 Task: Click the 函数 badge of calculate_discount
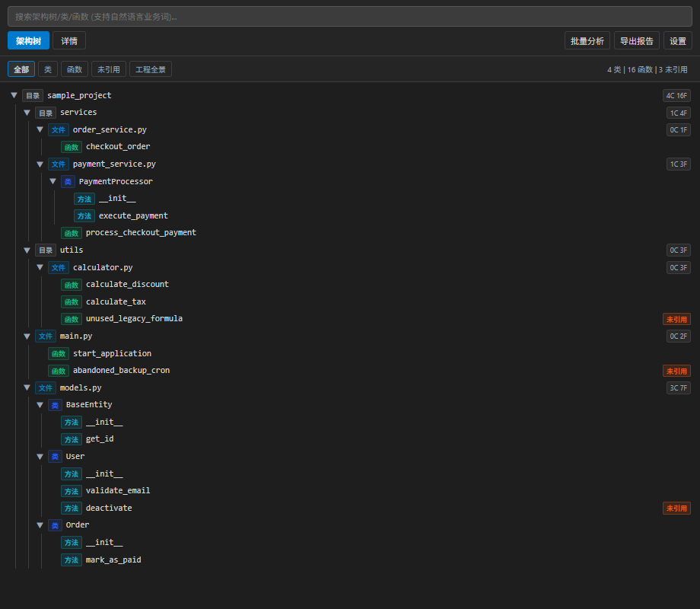tap(72, 285)
